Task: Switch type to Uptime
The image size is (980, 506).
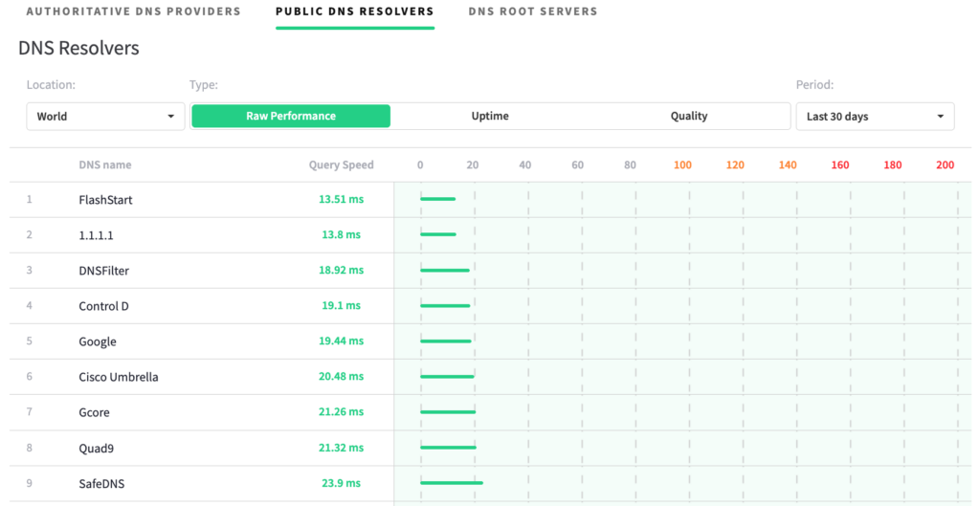Action: click(x=490, y=116)
